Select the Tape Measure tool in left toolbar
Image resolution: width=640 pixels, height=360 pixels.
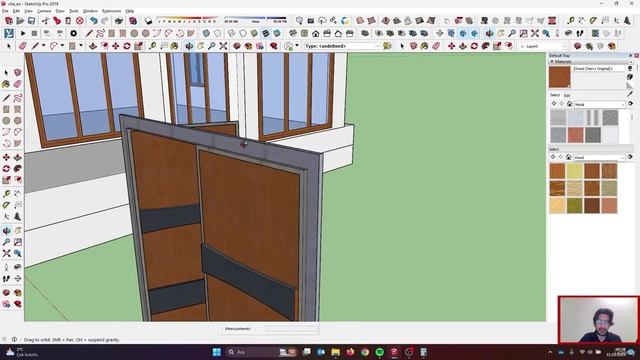[x=6, y=194]
